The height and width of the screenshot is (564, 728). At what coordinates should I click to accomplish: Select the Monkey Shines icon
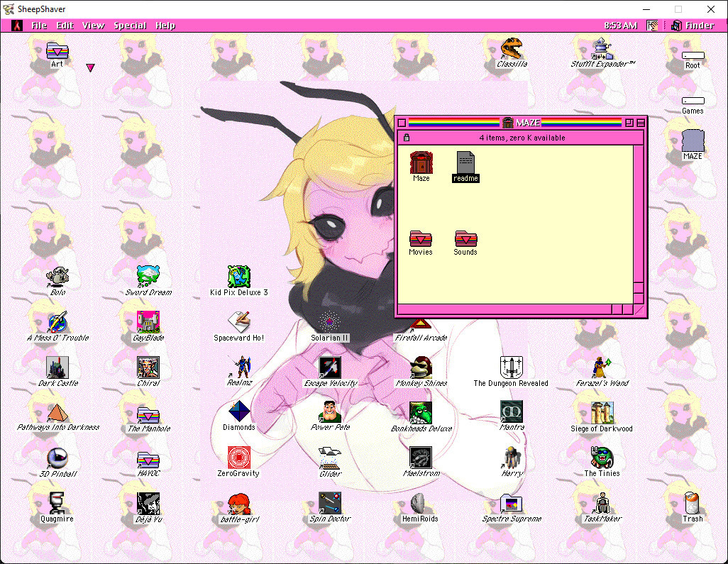(x=421, y=367)
